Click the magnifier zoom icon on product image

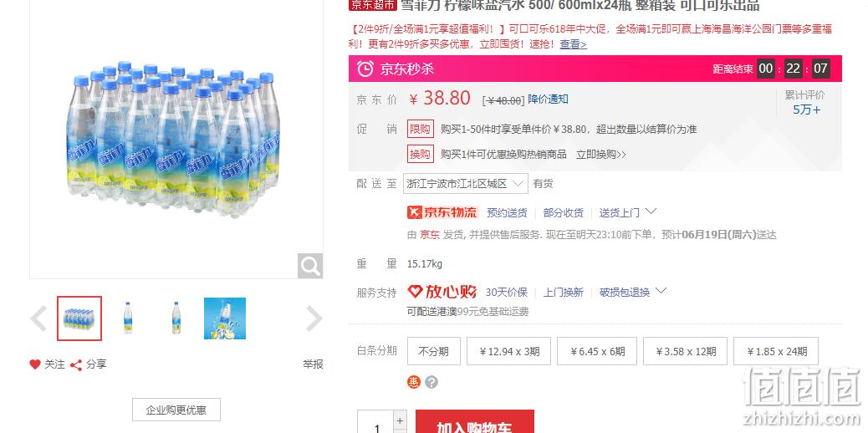click(310, 266)
